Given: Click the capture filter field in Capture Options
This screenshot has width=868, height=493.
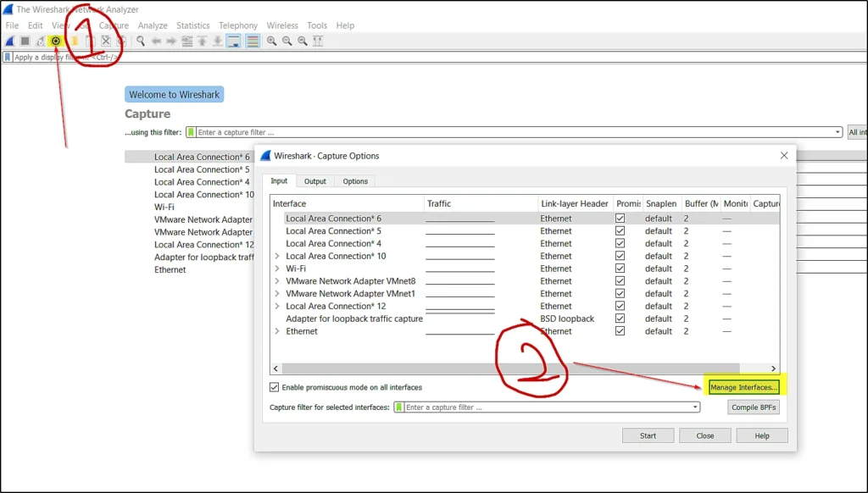Looking at the screenshot, I should coord(547,407).
